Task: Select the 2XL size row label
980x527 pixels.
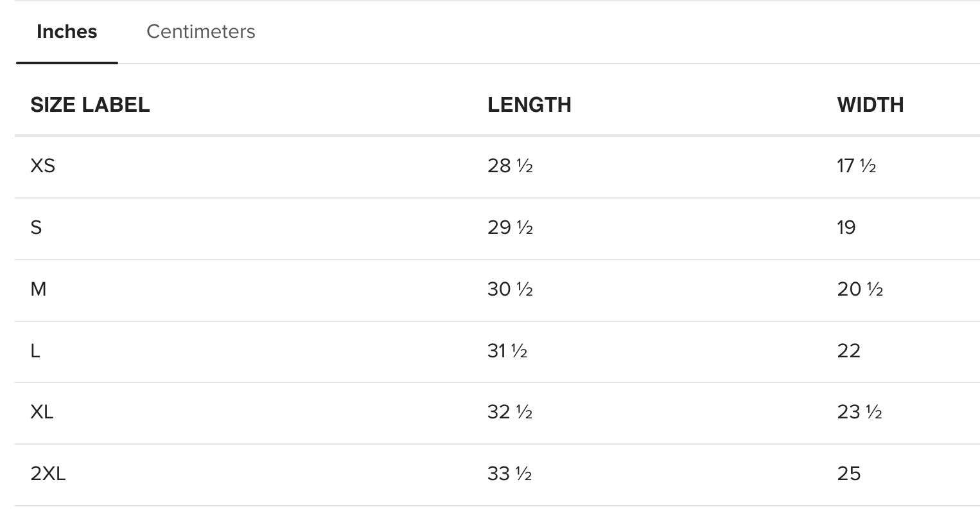Action: pos(48,474)
